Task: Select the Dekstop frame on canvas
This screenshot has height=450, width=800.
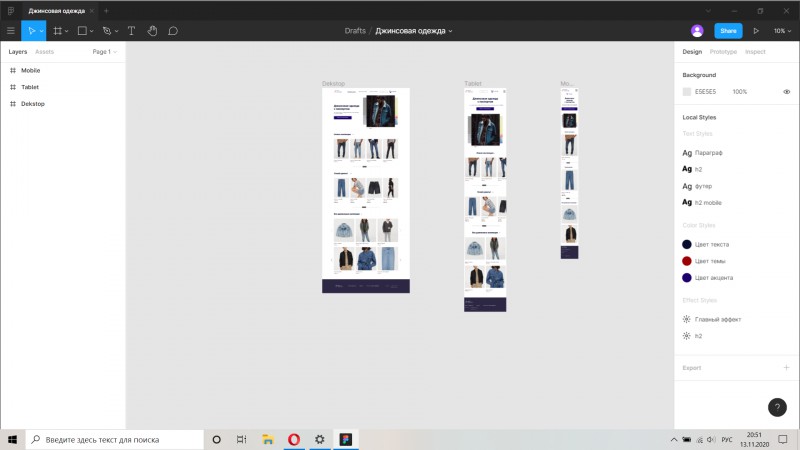Action: pyautogui.click(x=365, y=190)
